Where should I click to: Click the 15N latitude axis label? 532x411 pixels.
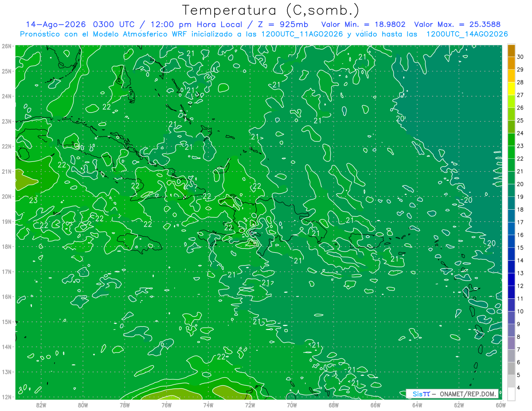click(x=7, y=321)
